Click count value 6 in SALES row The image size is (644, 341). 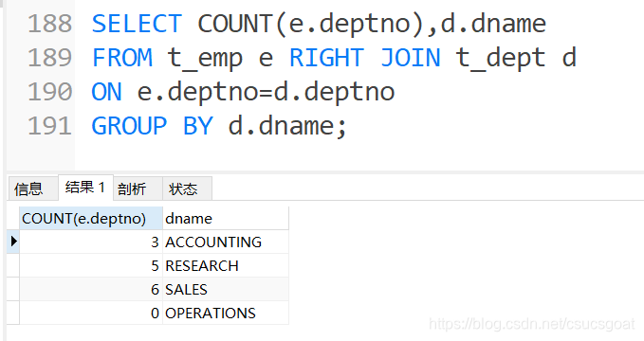coord(91,289)
